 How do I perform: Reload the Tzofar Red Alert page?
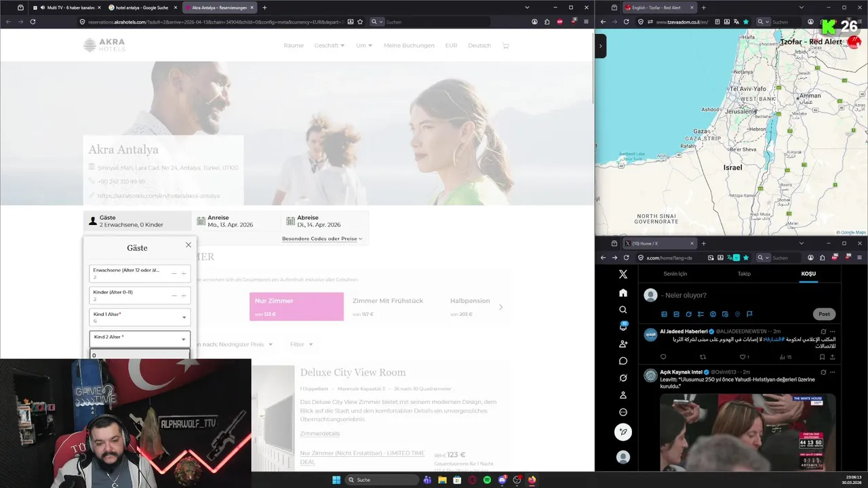(x=627, y=22)
